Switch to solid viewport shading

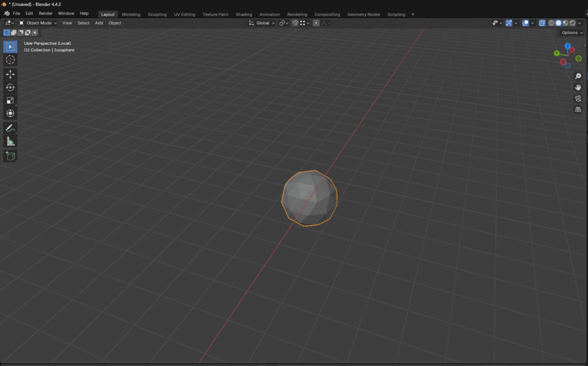tap(558, 23)
